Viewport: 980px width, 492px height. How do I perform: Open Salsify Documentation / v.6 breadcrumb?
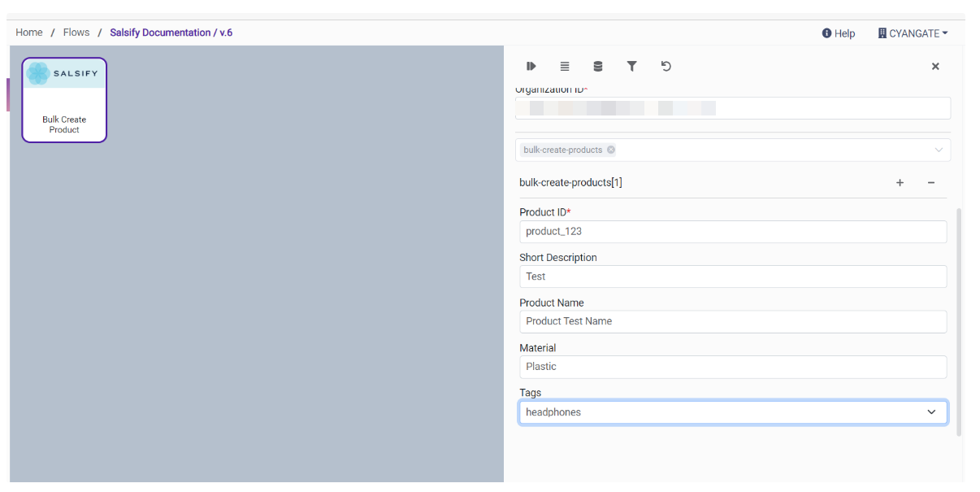171,33
